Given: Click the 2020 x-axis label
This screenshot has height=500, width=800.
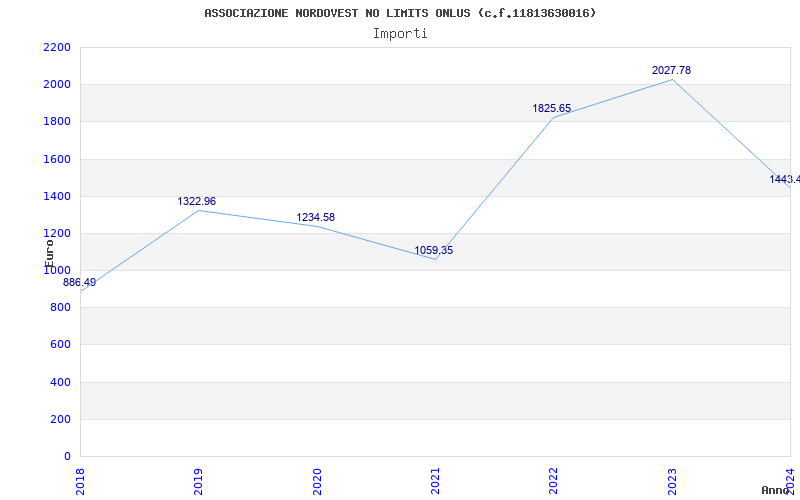Looking at the screenshot, I should tap(317, 482).
